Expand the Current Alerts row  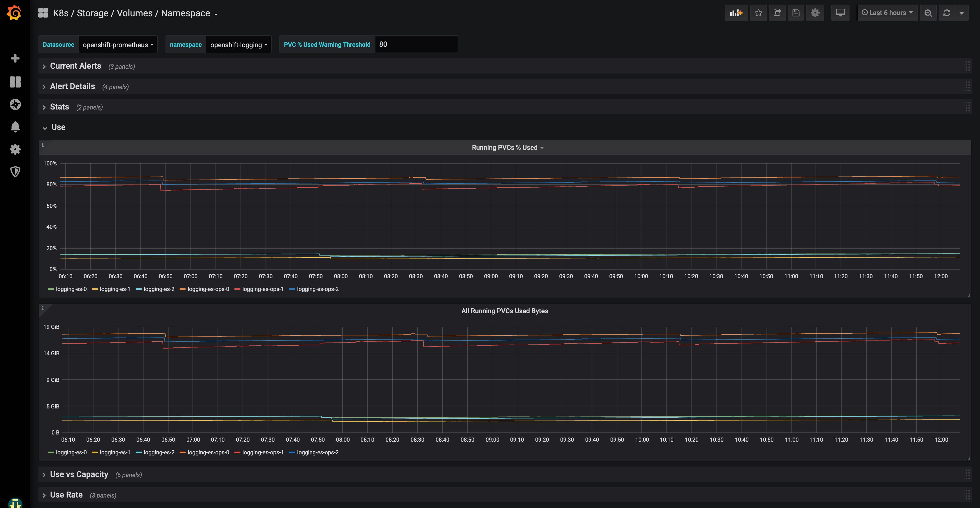(x=75, y=66)
